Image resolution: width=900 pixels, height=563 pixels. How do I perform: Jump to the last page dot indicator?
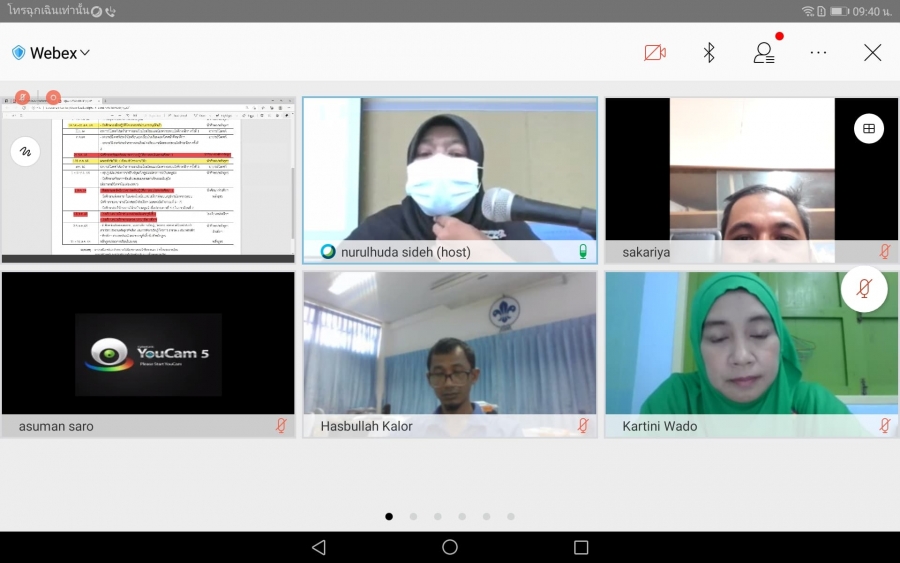511,517
